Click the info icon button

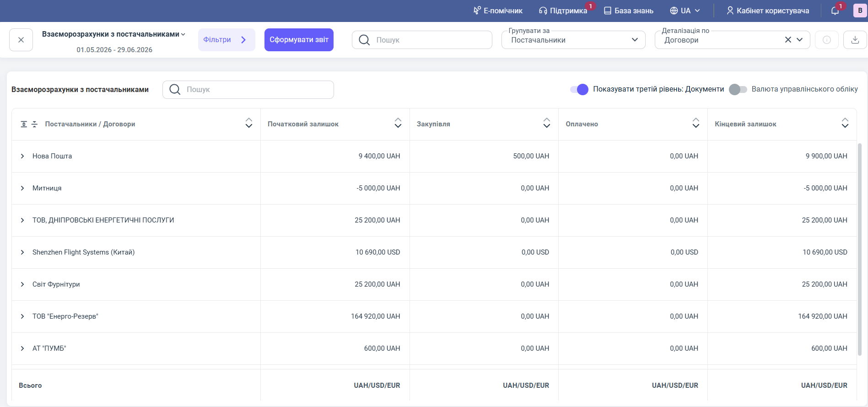(x=827, y=40)
